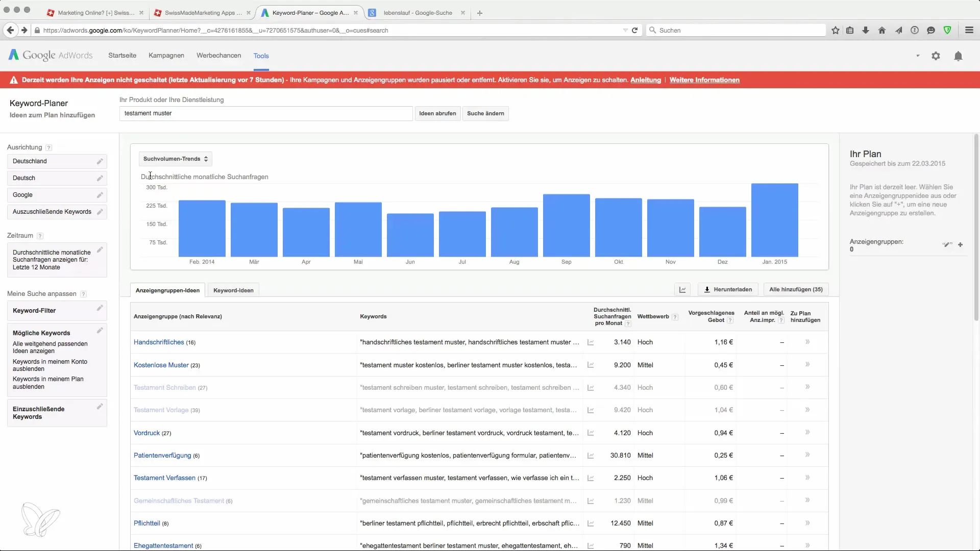Viewport: 980px width, 551px height.
Task: Open Google AdWords logo home
Action: tap(51, 55)
